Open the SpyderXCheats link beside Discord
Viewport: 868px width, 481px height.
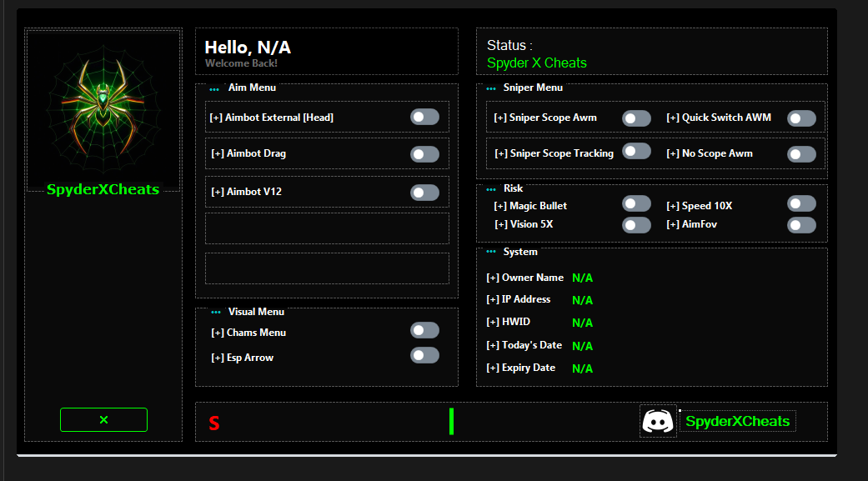(737, 422)
